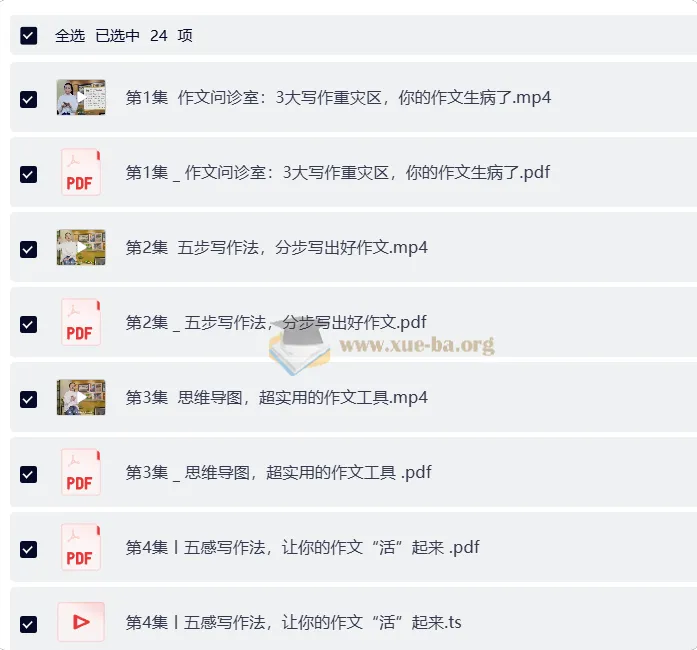This screenshot has width=697, height=650.
Task: Click the 已选中 24 项 selection count text
Action: (144, 36)
